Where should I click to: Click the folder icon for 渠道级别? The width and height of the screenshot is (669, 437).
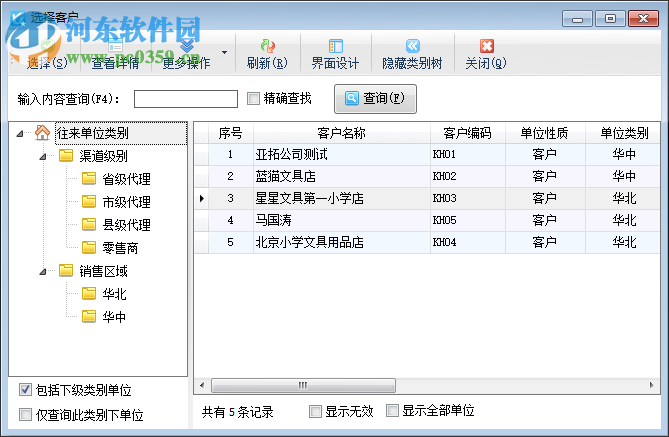tap(66, 155)
